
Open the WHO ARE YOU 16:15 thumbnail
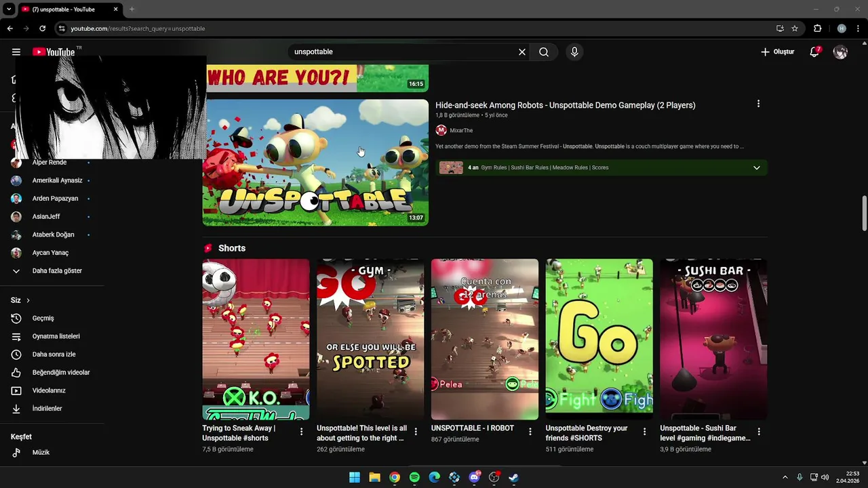317,78
